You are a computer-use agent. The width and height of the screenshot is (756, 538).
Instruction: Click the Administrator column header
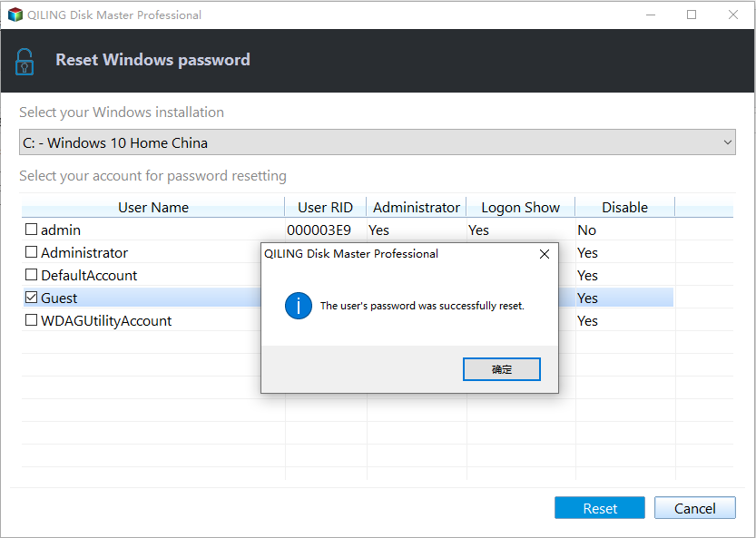417,207
